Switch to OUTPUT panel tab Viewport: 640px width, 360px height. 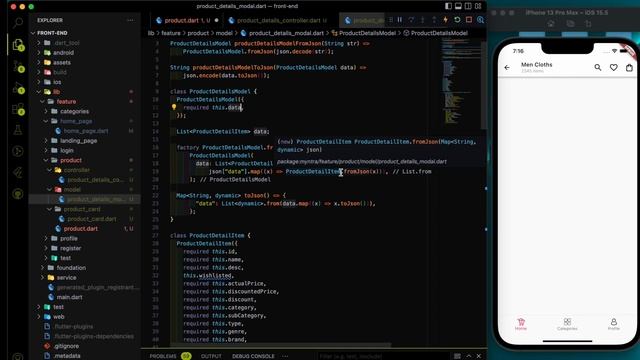tap(211, 356)
